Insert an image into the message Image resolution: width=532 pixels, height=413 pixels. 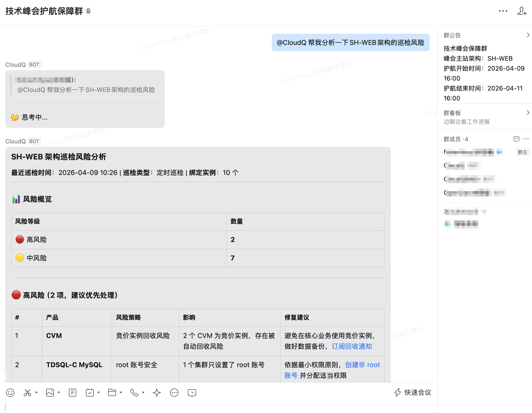point(50,393)
